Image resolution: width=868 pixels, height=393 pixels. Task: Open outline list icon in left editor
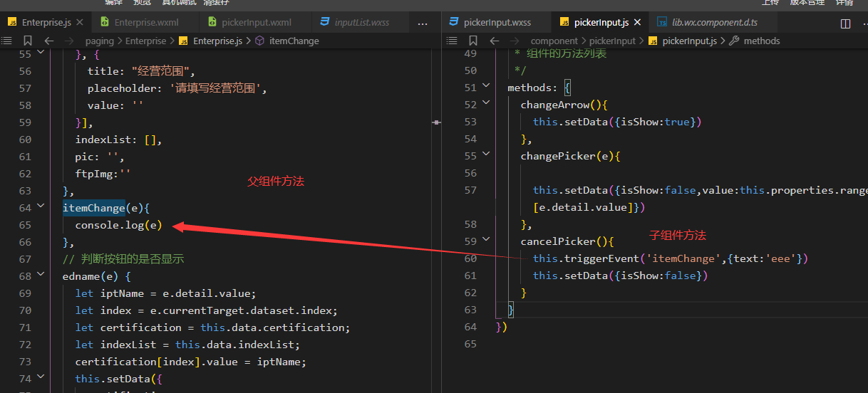click(6, 41)
